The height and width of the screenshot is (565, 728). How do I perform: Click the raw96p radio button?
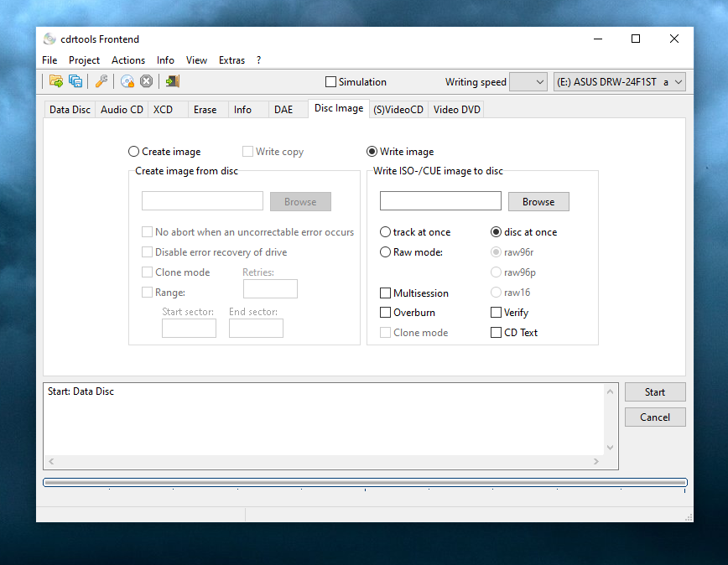pos(496,272)
